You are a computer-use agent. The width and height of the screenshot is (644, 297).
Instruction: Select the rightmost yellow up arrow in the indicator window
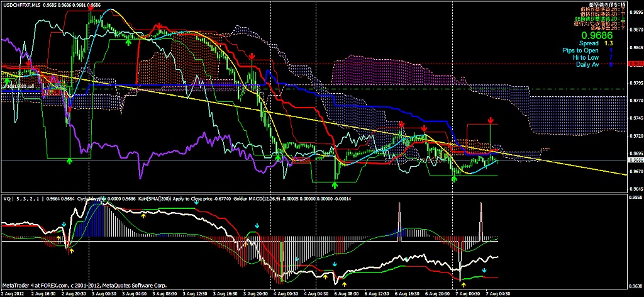click(464, 285)
